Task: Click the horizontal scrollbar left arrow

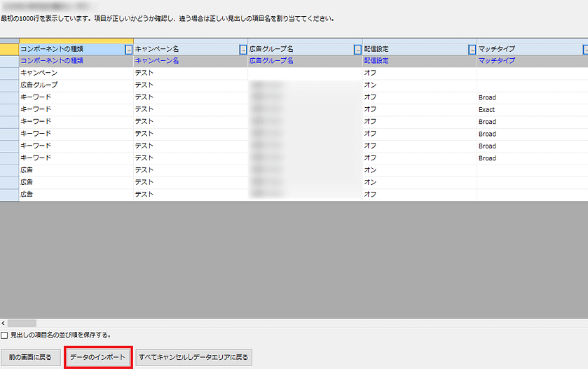Action: click(4, 323)
